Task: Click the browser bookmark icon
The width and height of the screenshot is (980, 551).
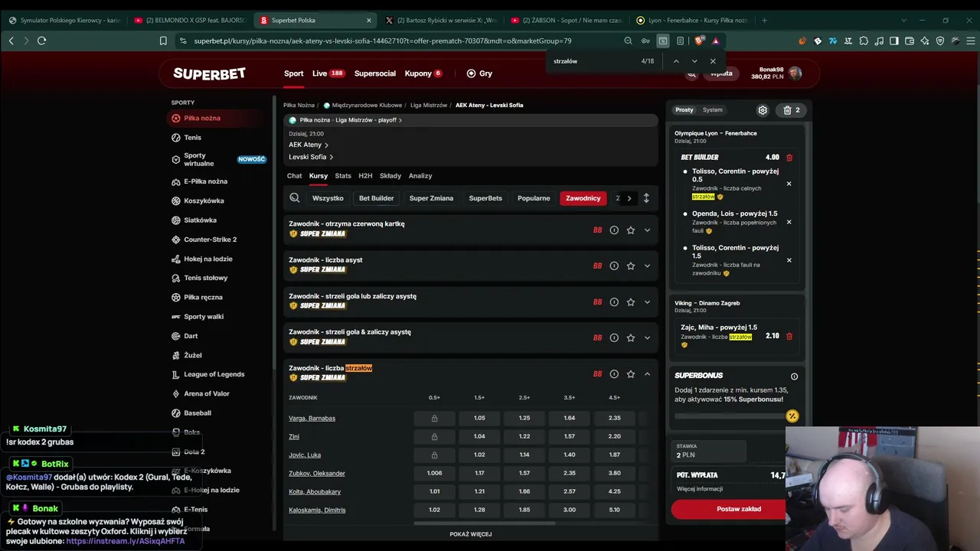Action: tap(163, 41)
